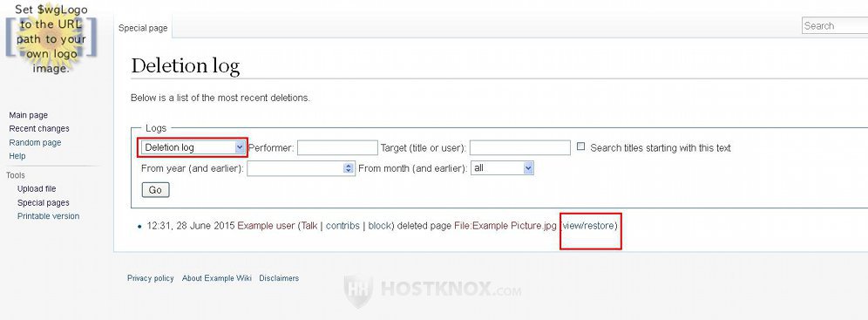
Task: Click the Go button
Action: coord(155,190)
